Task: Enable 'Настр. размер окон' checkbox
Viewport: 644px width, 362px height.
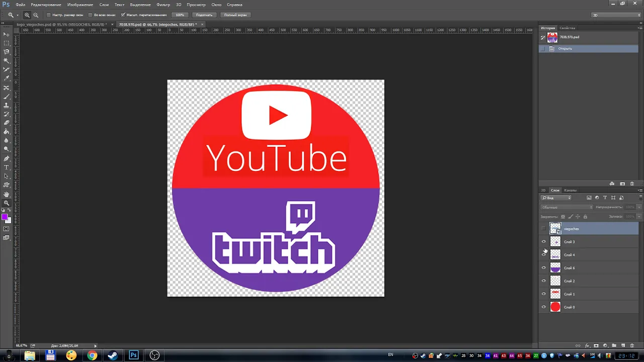Action: 48,15
